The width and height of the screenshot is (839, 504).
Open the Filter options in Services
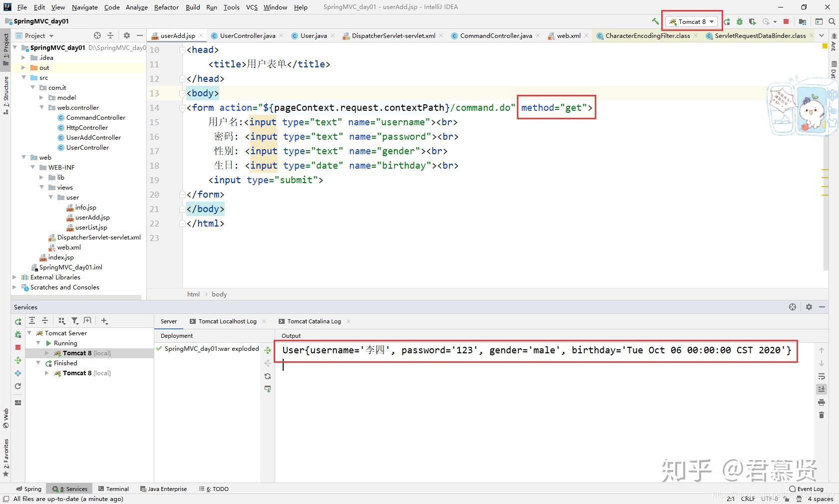pyautogui.click(x=75, y=321)
